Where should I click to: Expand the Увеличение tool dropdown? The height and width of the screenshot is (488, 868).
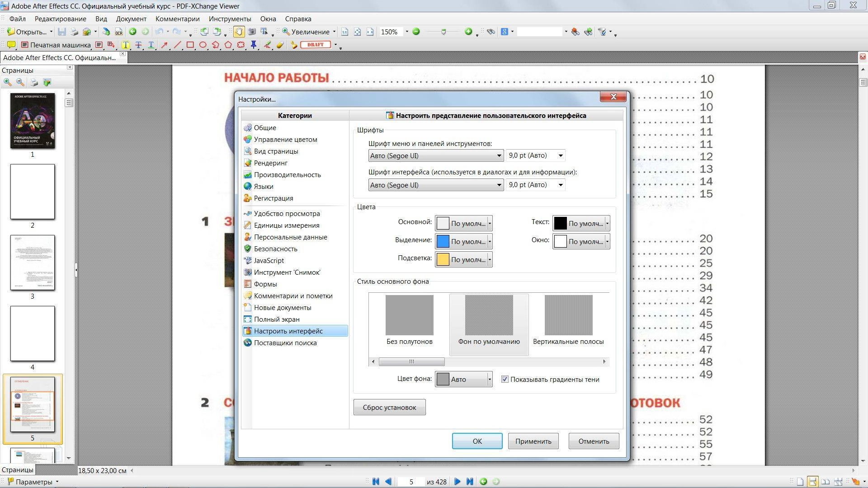pos(334,32)
